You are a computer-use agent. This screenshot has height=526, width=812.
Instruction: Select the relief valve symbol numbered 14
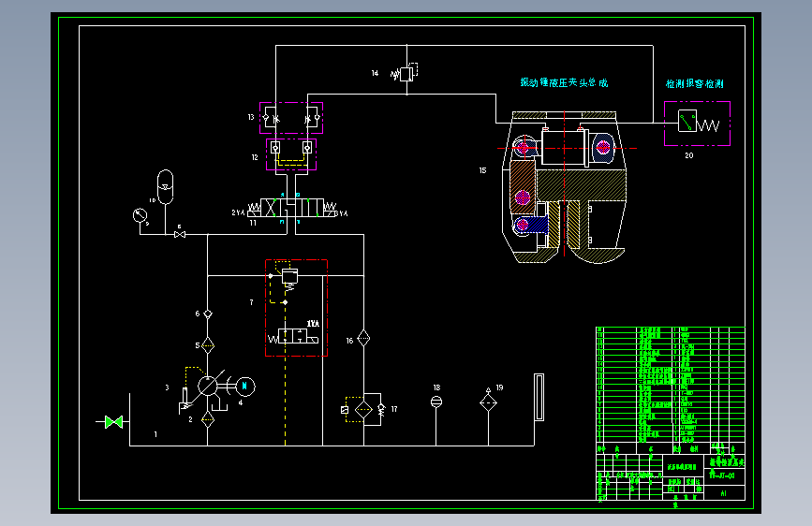(x=406, y=72)
